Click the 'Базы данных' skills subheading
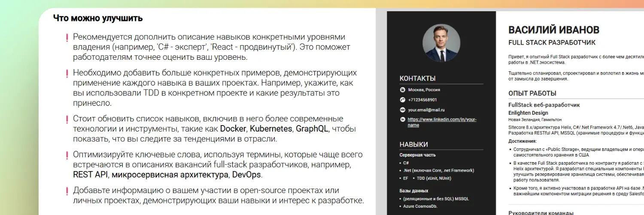Viewport: 644px width, 215px height. 414,190
